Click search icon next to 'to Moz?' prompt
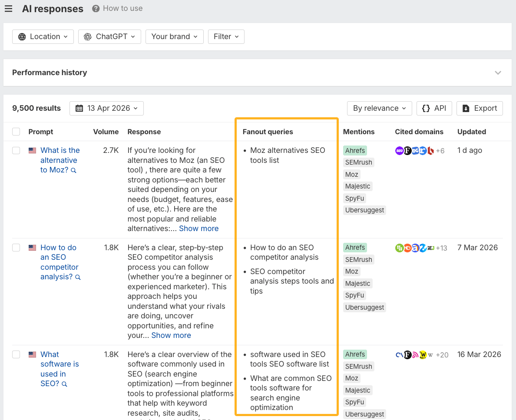 click(74, 171)
